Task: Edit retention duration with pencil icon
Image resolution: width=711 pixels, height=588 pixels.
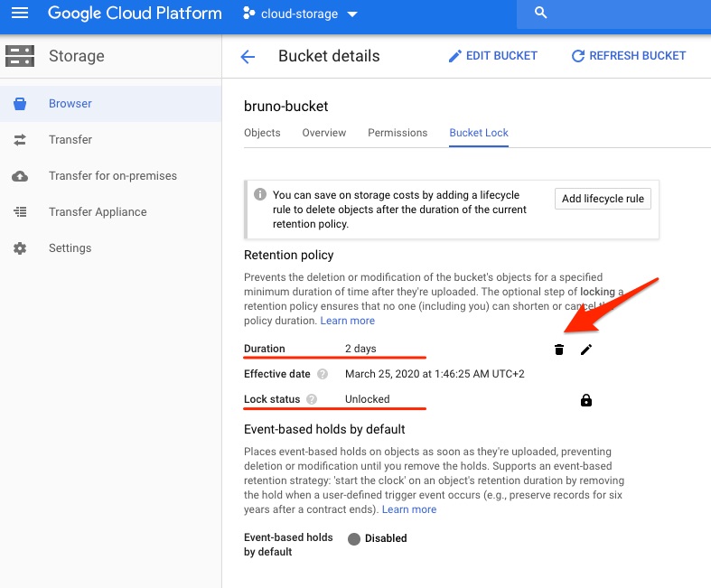Action: tap(586, 350)
